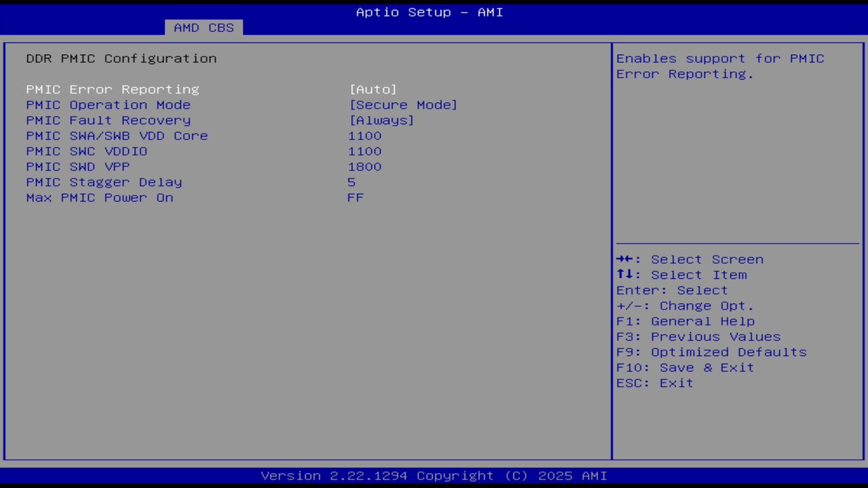The height and width of the screenshot is (488, 868).
Task: Select the PMIC Fault Recovery label
Action: [108, 121]
